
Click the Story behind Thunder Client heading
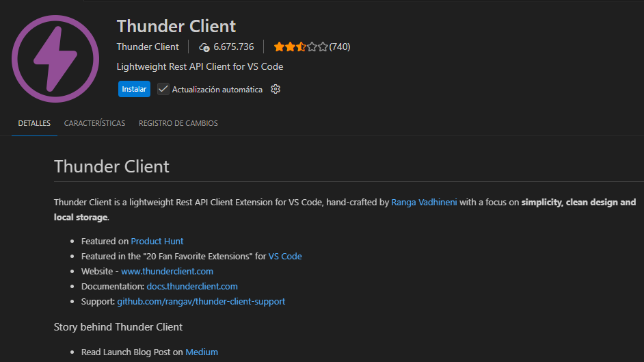[x=118, y=327]
